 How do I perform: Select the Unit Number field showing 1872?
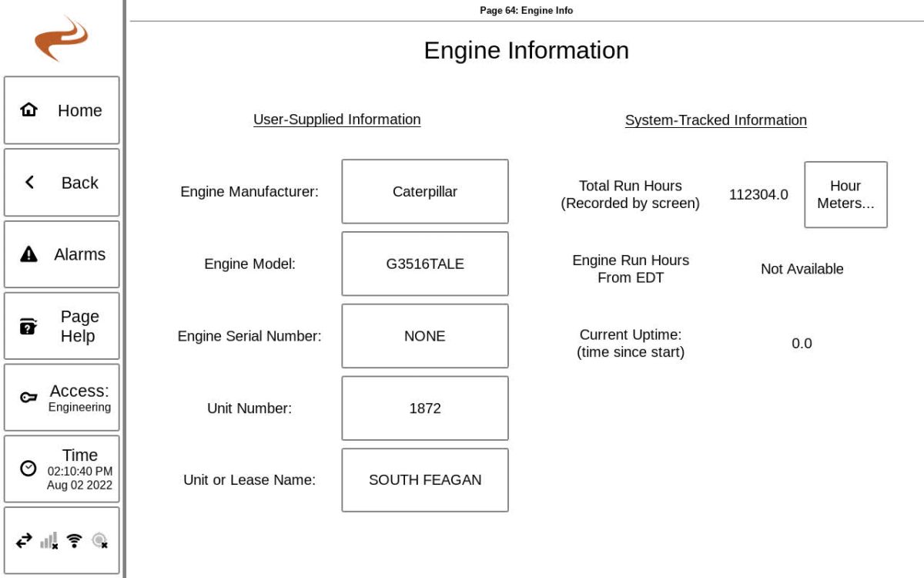(x=425, y=408)
